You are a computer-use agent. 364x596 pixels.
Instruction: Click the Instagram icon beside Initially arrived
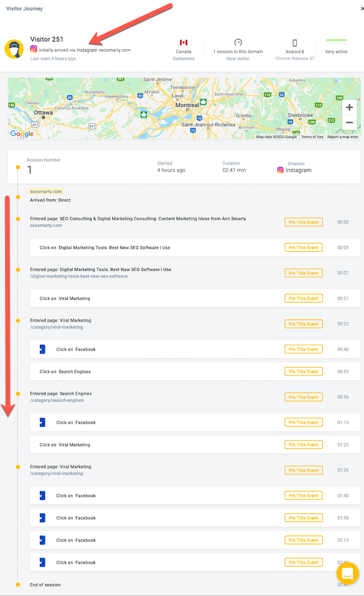[34, 50]
